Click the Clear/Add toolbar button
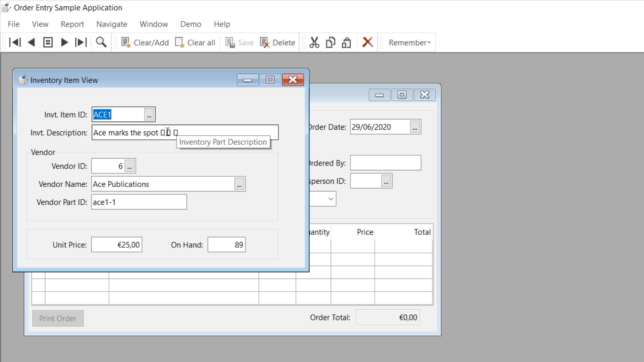This screenshot has height=362, width=644. click(x=145, y=43)
